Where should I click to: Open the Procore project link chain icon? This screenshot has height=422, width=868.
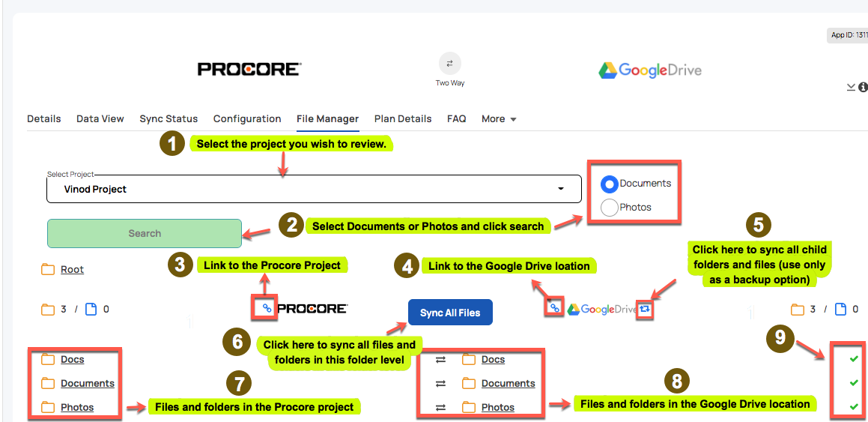[267, 309]
